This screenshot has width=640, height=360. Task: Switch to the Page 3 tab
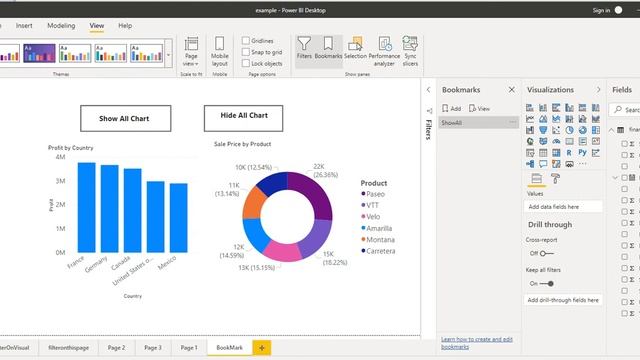(153, 348)
